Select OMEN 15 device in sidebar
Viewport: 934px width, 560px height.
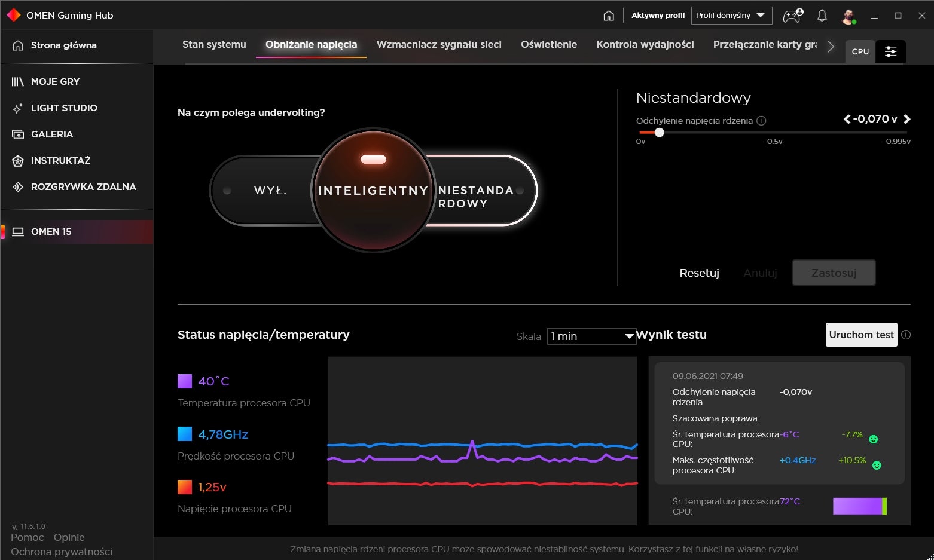pyautogui.click(x=77, y=232)
